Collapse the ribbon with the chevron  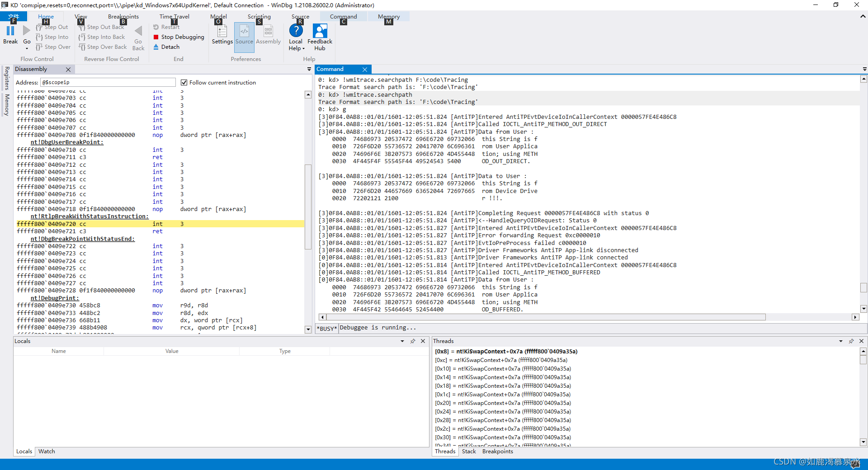(x=863, y=16)
